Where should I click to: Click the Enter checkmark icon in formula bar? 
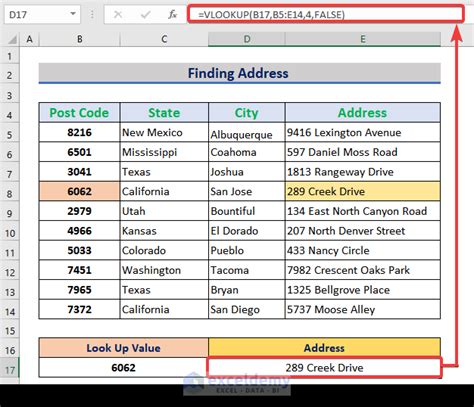click(145, 15)
